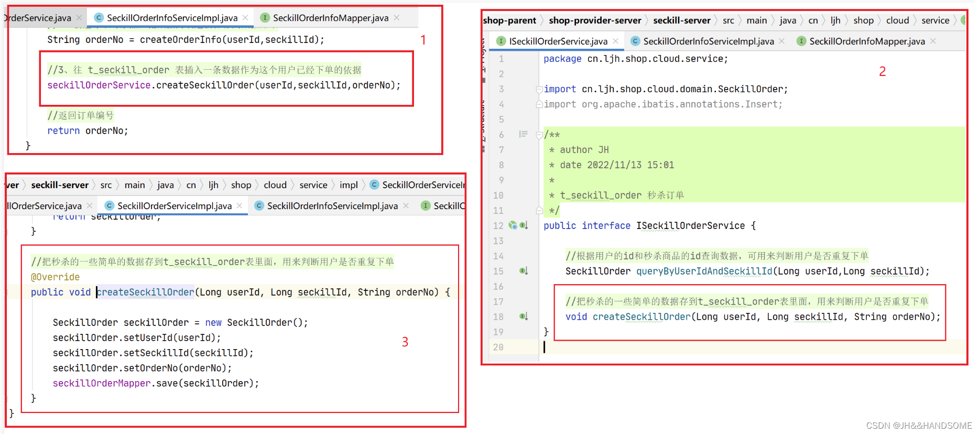Click the ljh breadcrumb in the shop-parent path
The image size is (980, 434).
[835, 20]
